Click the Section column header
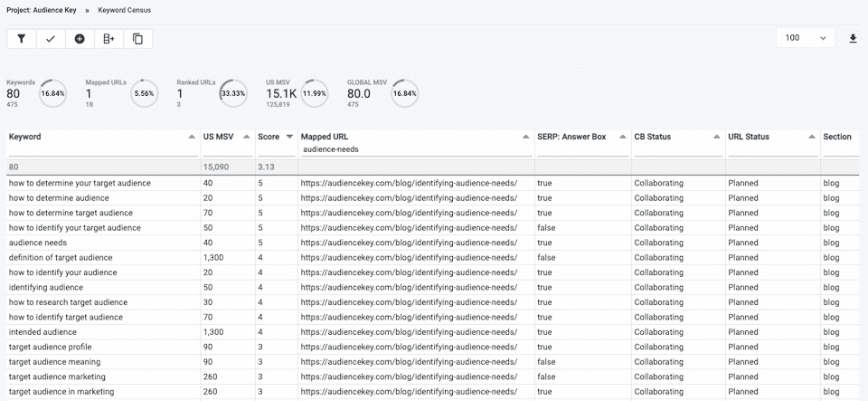This screenshot has width=868, height=401. [837, 137]
